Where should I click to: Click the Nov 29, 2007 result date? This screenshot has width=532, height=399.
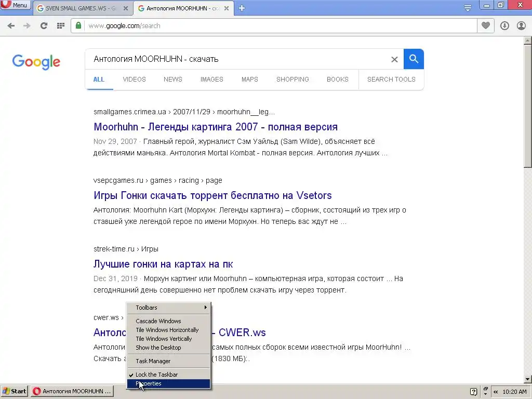tap(115, 141)
